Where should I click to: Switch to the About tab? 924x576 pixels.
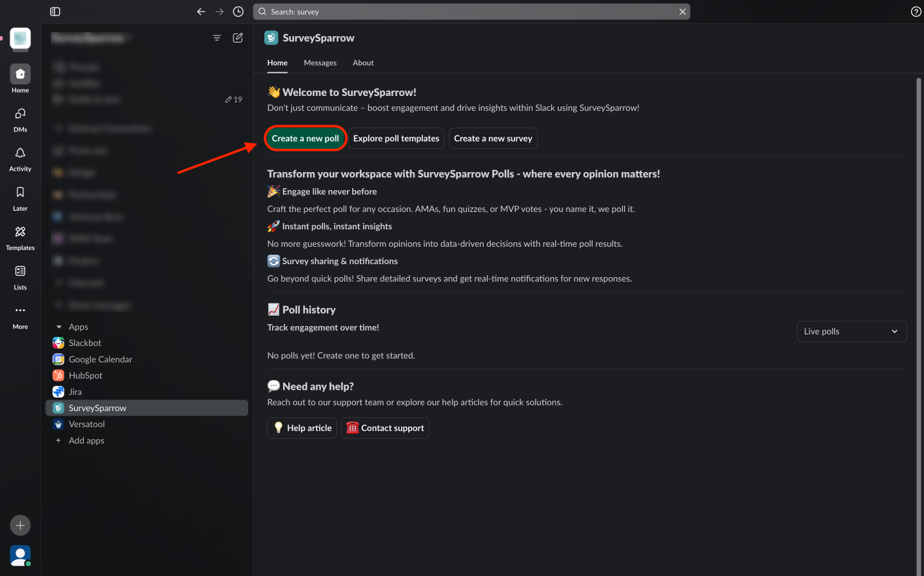click(363, 63)
